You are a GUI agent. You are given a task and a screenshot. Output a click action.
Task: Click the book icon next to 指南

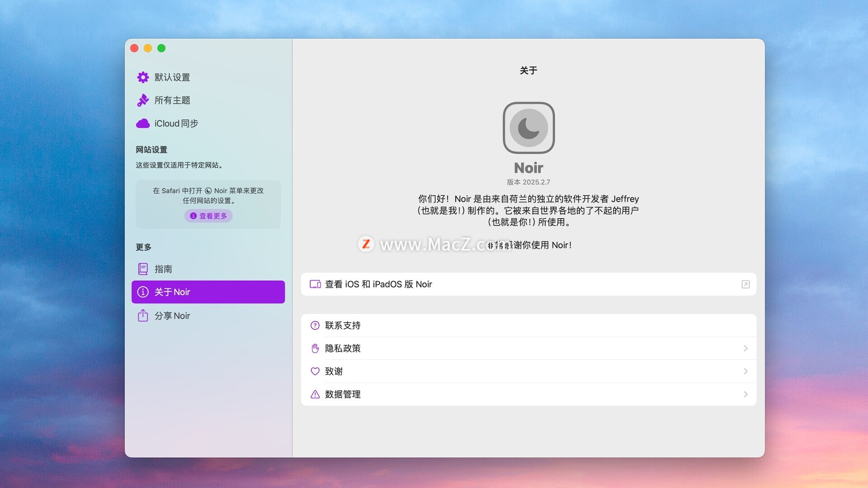143,269
